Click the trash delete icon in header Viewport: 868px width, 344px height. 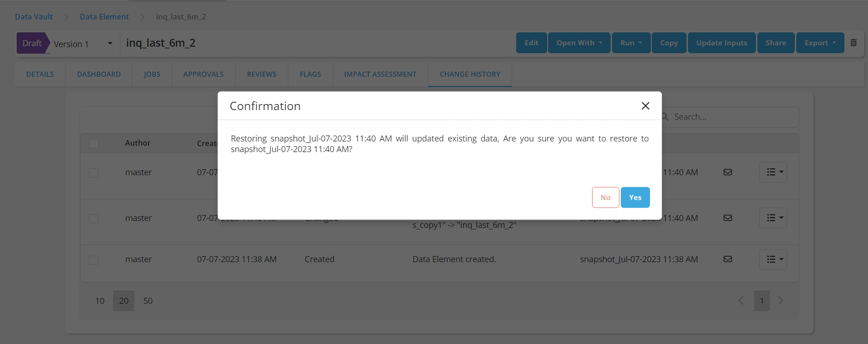coord(853,43)
